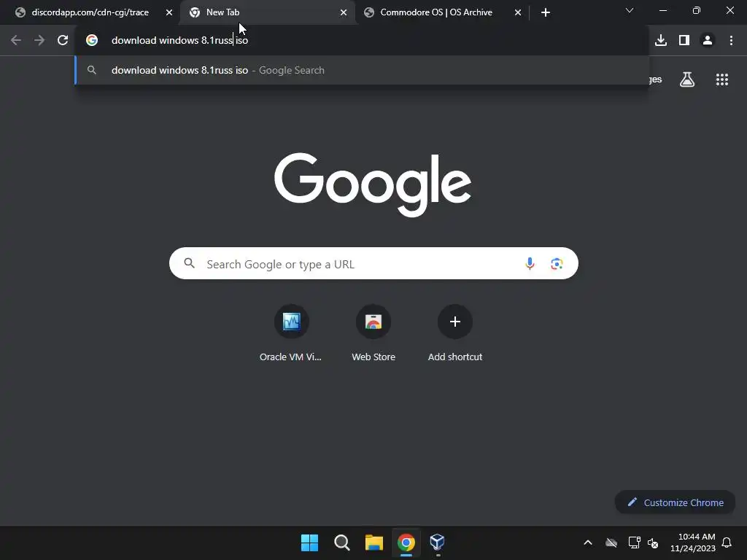Open the OneDrive tray icon
Viewport: 747px width, 560px height.
click(611, 542)
